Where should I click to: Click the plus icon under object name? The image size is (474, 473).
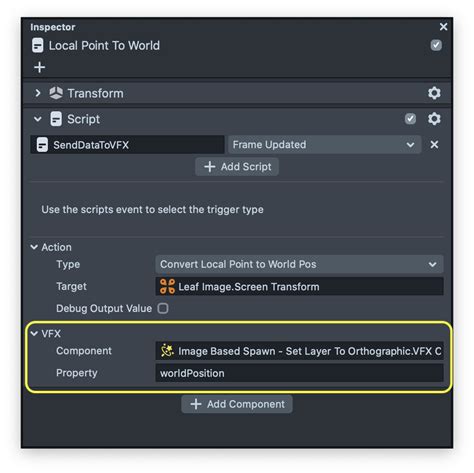coord(40,67)
